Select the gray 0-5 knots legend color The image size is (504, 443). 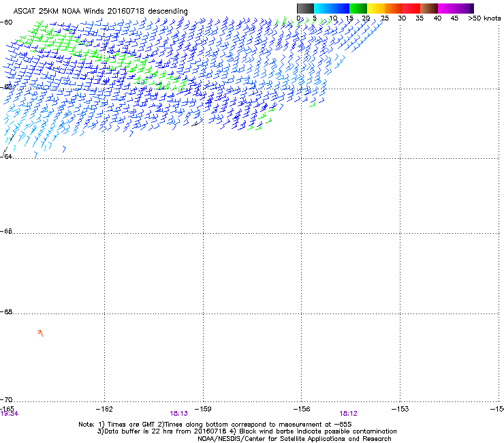305,8
